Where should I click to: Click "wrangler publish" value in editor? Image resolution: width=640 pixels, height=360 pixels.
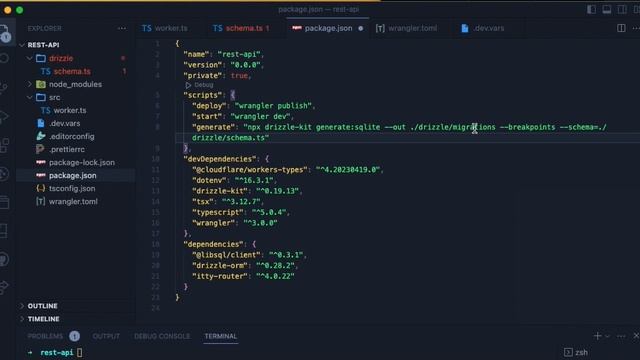click(273, 106)
